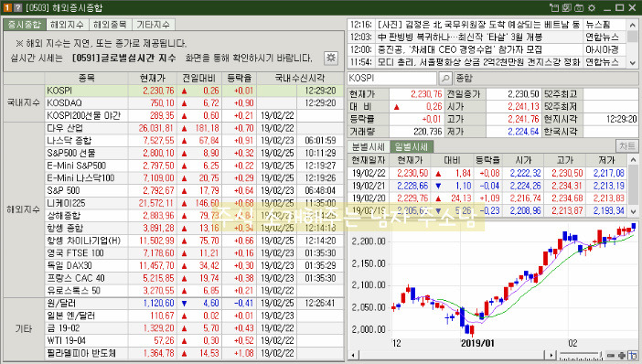Switch to the 기타지수 tab

(153, 25)
